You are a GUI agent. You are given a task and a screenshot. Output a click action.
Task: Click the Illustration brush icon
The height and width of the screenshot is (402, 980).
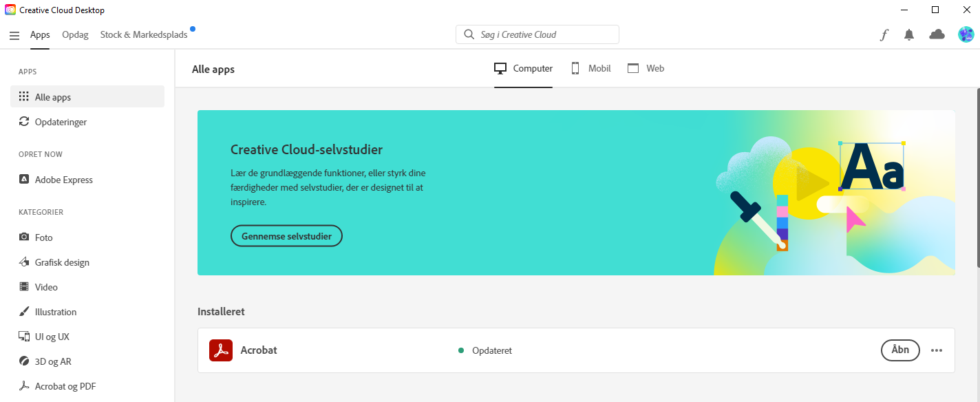[24, 312]
